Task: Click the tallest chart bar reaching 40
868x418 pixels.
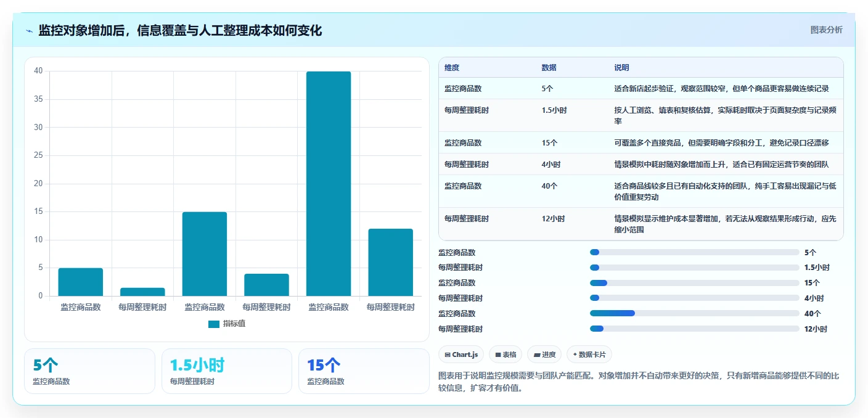Action: tap(329, 184)
